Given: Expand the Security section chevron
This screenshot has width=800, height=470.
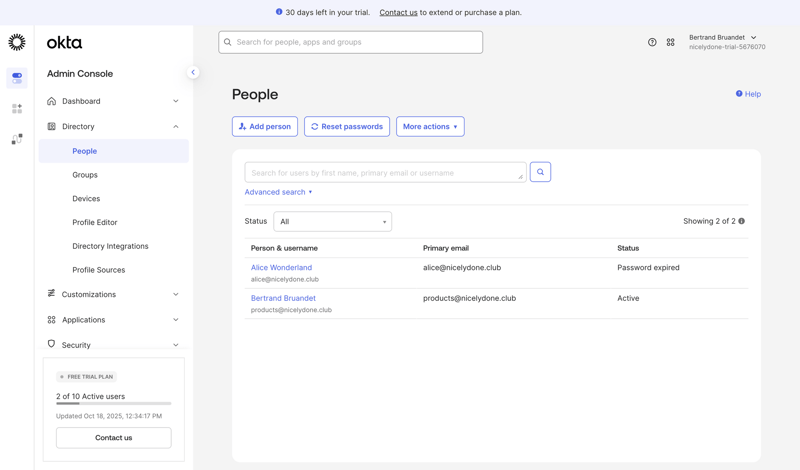Looking at the screenshot, I should point(176,345).
